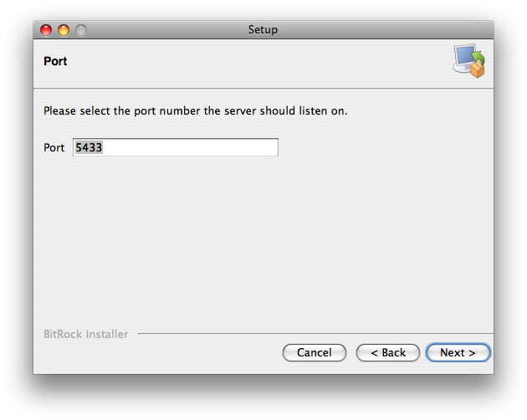This screenshot has width=527, height=420.
Task: Click the blank header area beside Port heading
Action: point(251,62)
